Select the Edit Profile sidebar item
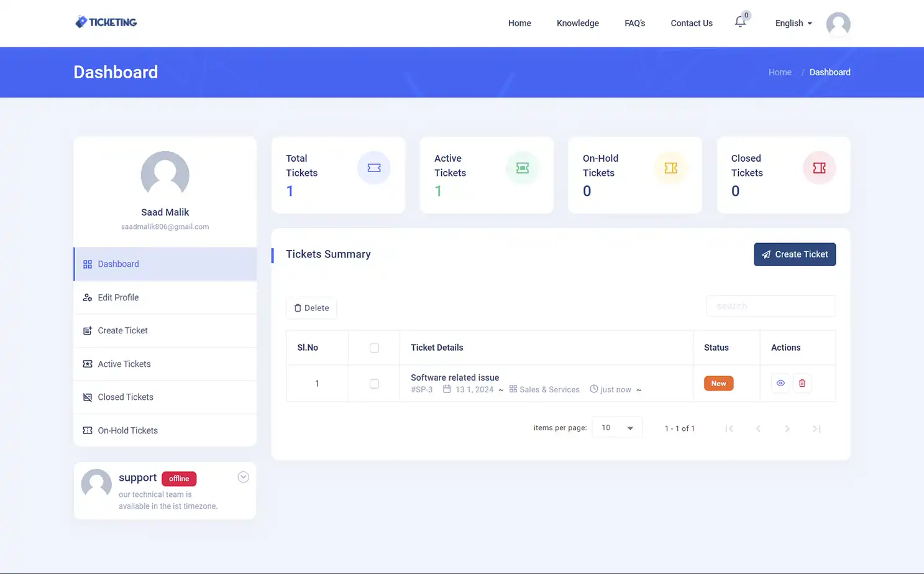This screenshot has height=574, width=924. 117,297
